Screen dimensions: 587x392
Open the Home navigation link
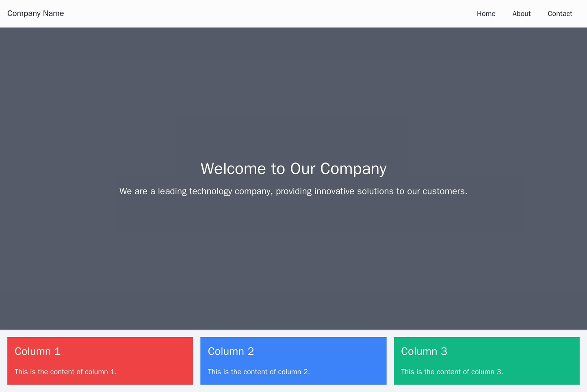point(485,13)
